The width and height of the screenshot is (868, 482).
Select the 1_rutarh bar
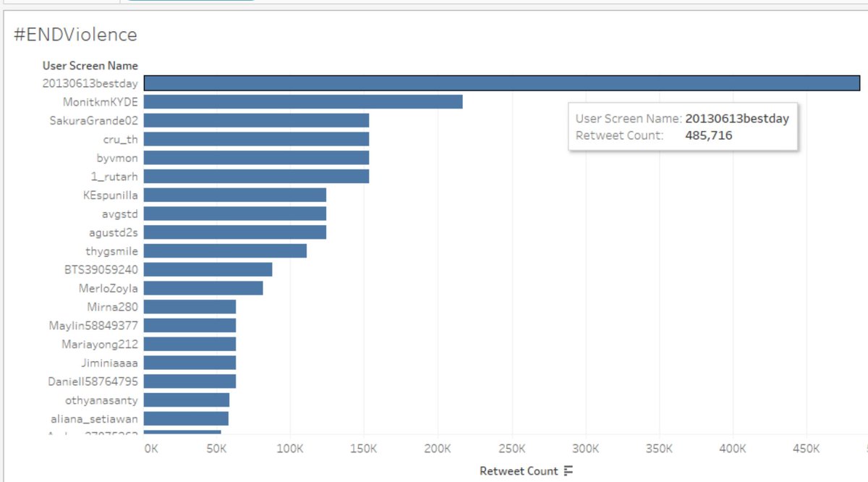(257, 177)
